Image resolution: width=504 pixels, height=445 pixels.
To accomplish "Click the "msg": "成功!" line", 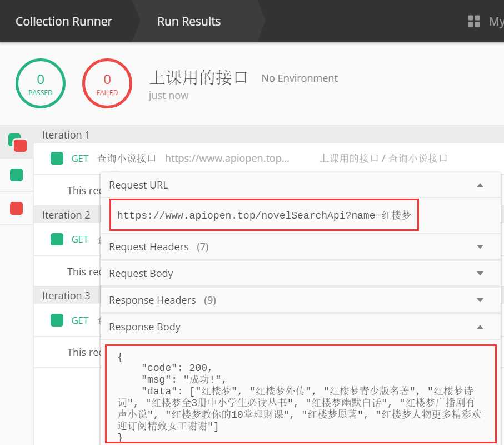I will point(183,380).
